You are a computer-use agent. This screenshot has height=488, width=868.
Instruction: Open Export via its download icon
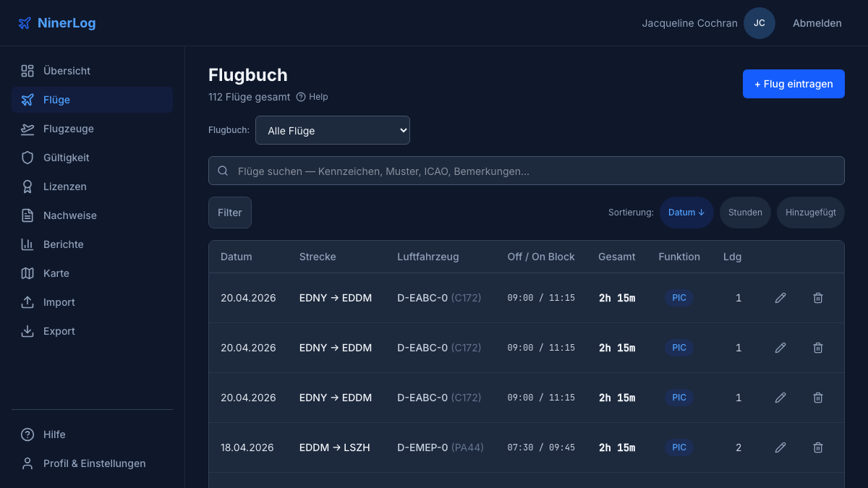pos(27,331)
